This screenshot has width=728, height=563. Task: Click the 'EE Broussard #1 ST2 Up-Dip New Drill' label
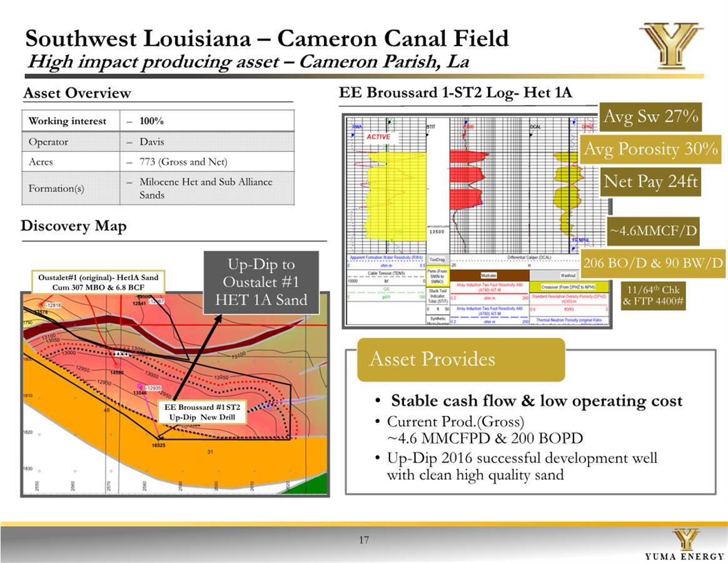coord(202,412)
